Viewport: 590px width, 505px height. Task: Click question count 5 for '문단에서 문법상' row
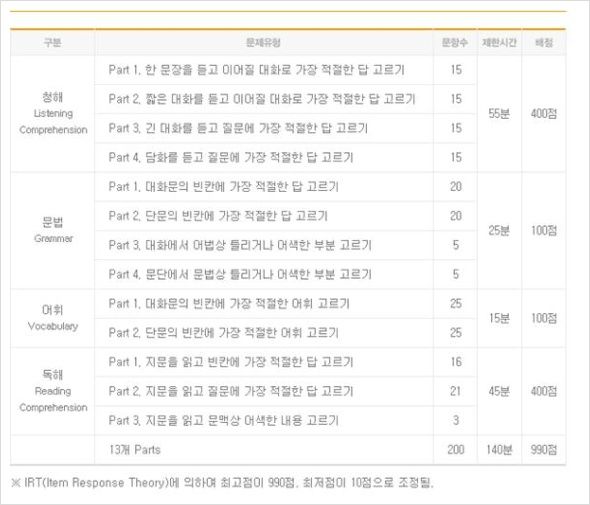[456, 274]
